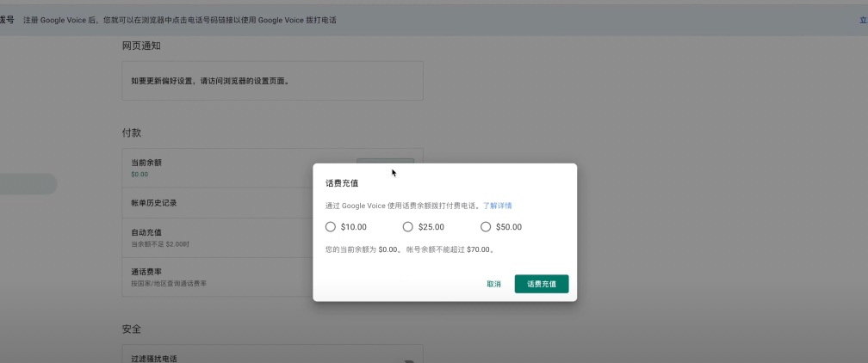Click the browser settings notice text

210,81
